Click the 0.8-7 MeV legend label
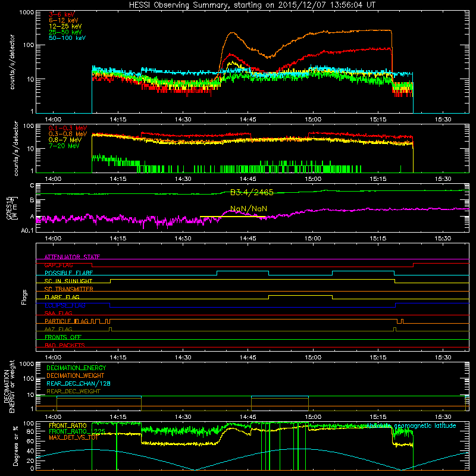The image size is (476, 476). click(x=65, y=140)
